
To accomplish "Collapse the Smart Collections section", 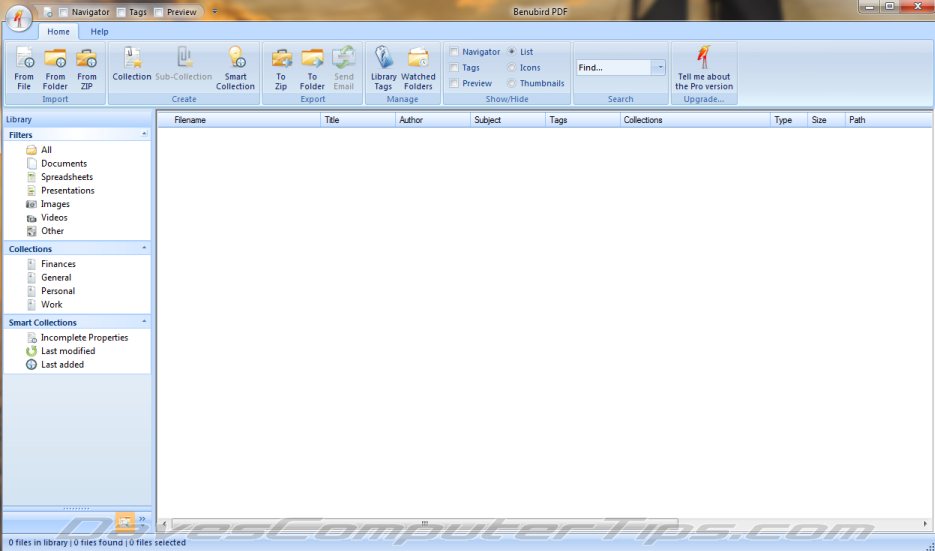I will tap(144, 322).
